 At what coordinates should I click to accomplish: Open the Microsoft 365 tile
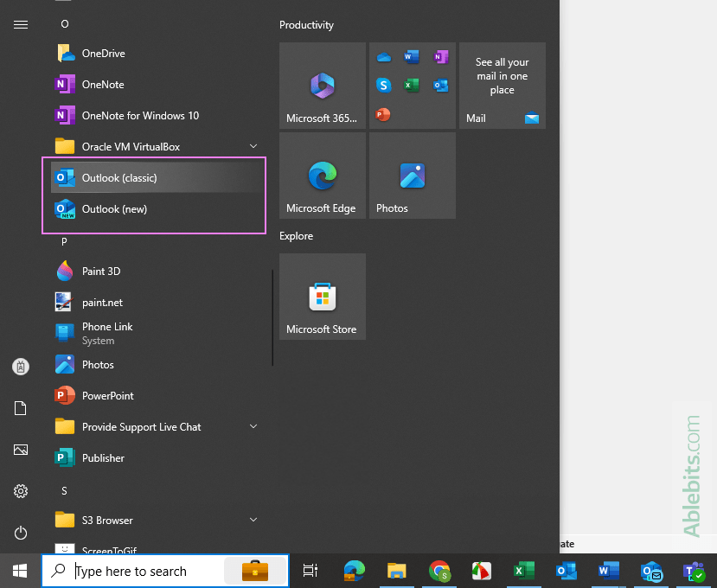point(323,86)
